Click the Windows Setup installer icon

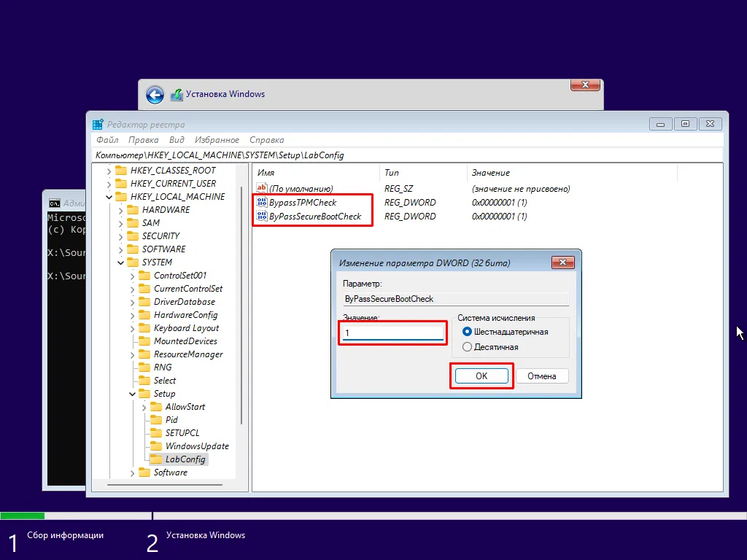[x=177, y=94]
